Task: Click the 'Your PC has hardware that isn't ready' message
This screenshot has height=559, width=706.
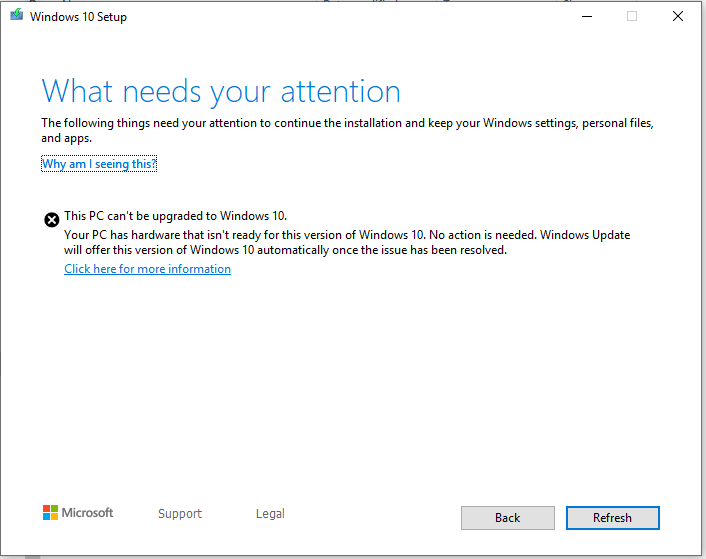Action: tap(347, 242)
